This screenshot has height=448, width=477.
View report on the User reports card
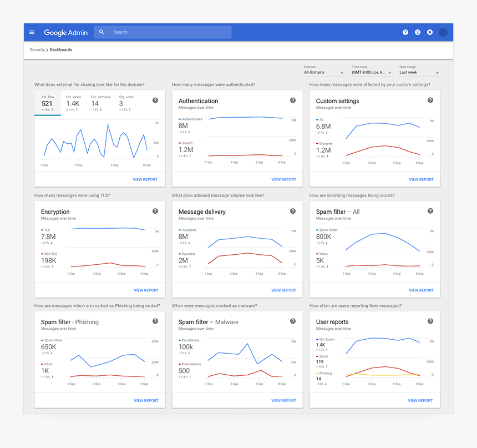coord(420,400)
